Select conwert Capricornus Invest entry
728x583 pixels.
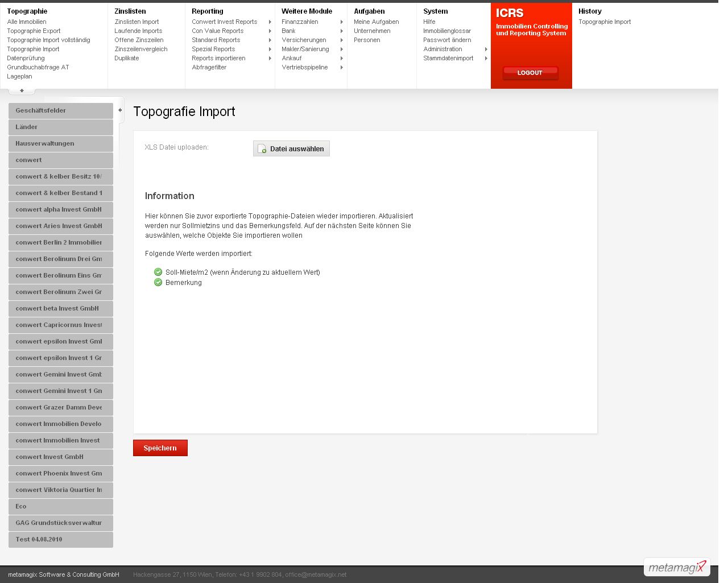tap(61, 325)
